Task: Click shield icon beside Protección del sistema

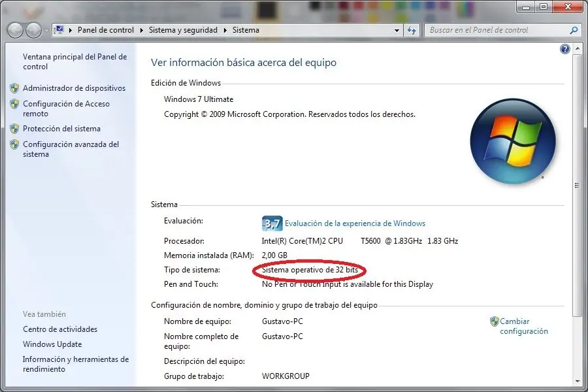Action: pyautogui.click(x=14, y=129)
